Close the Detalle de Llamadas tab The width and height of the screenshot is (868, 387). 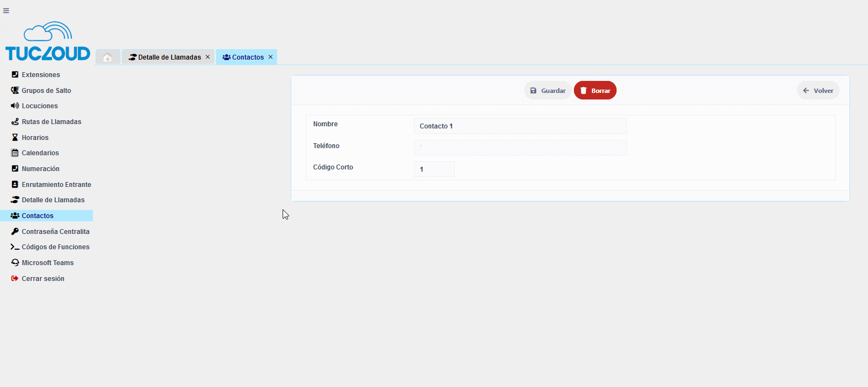click(208, 57)
